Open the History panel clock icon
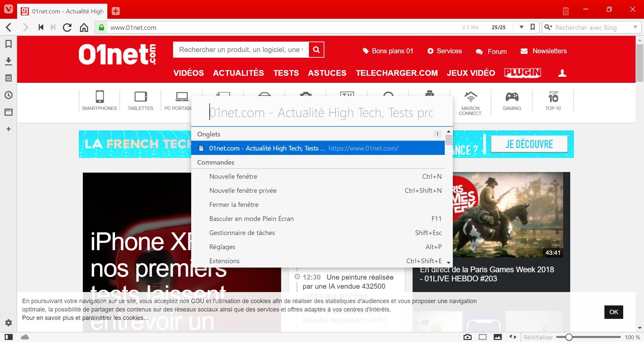 pyautogui.click(x=9, y=95)
